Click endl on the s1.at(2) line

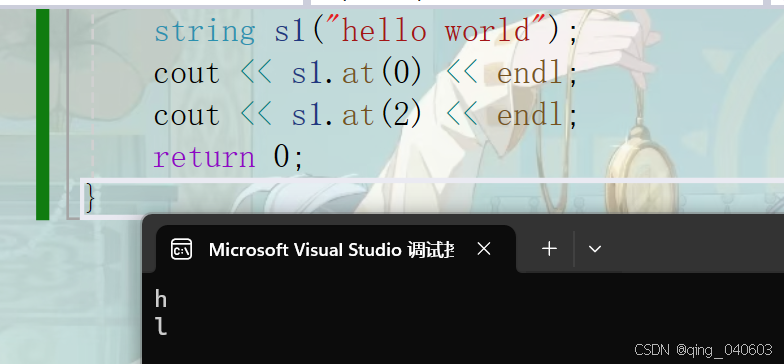pos(530,115)
